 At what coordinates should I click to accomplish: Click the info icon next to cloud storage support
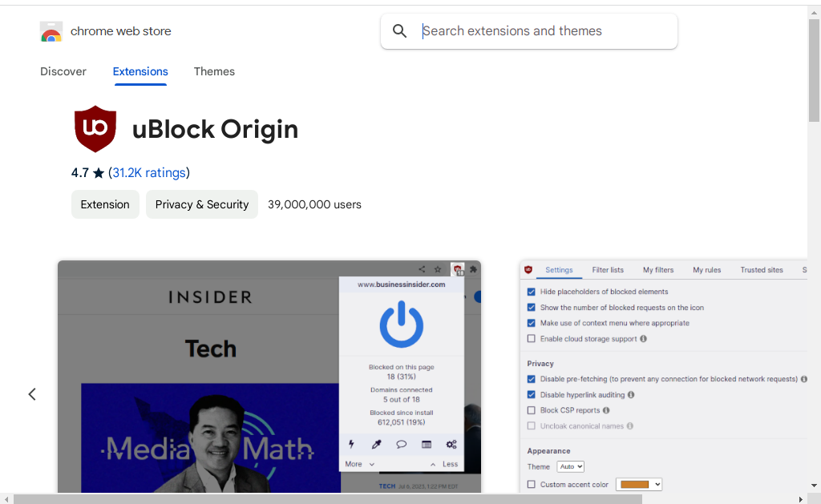pos(644,339)
